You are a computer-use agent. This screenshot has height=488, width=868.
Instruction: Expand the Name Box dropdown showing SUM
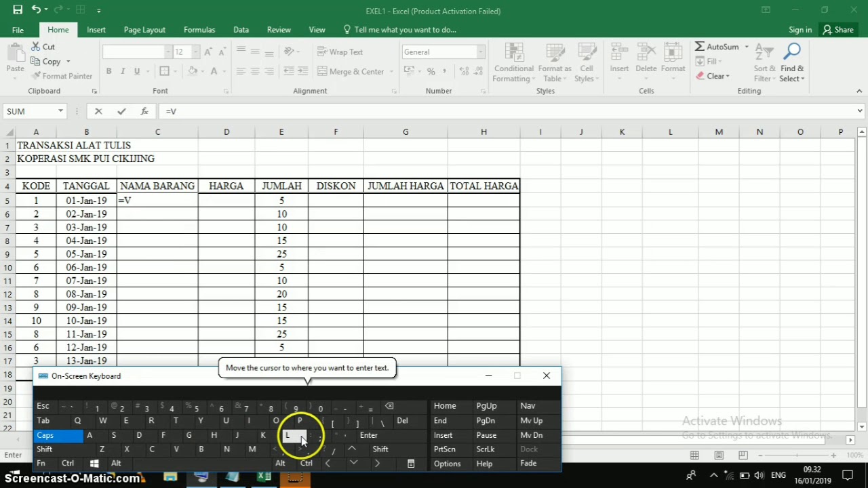[60, 111]
